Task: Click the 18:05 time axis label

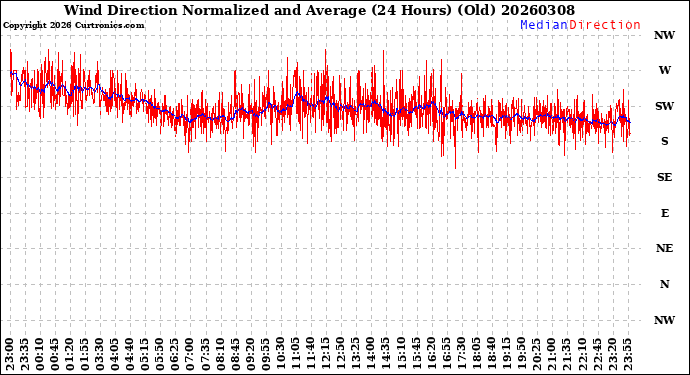Action: click(477, 355)
